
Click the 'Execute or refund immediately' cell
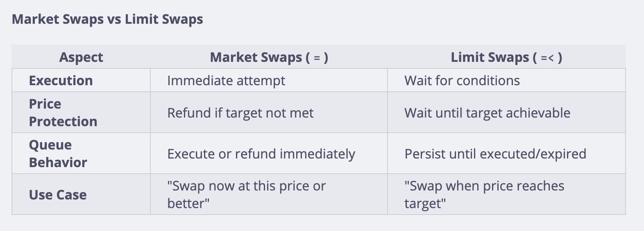[261, 154]
